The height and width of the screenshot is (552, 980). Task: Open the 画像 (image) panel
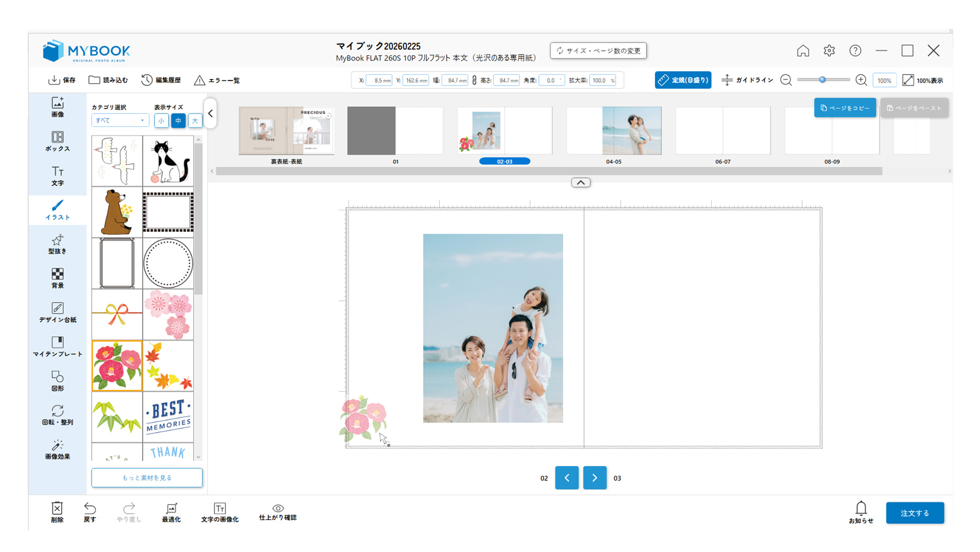pyautogui.click(x=57, y=107)
